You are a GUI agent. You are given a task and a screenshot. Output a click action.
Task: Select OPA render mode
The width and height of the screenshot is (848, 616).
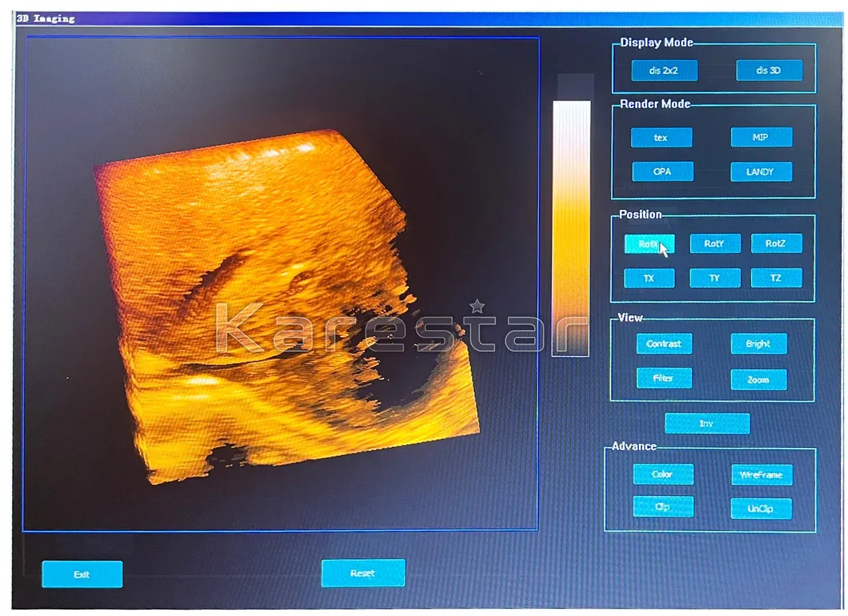click(x=662, y=171)
